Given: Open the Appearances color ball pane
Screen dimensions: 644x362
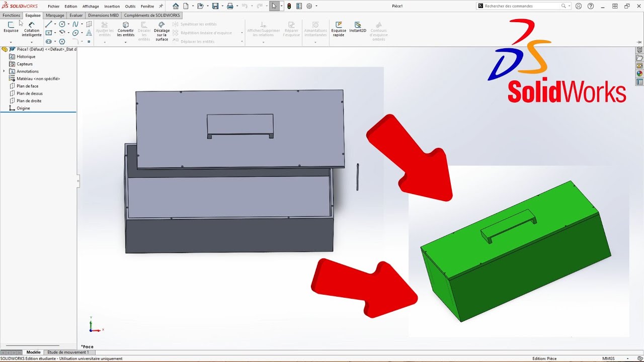Looking at the screenshot, I should (640, 73).
